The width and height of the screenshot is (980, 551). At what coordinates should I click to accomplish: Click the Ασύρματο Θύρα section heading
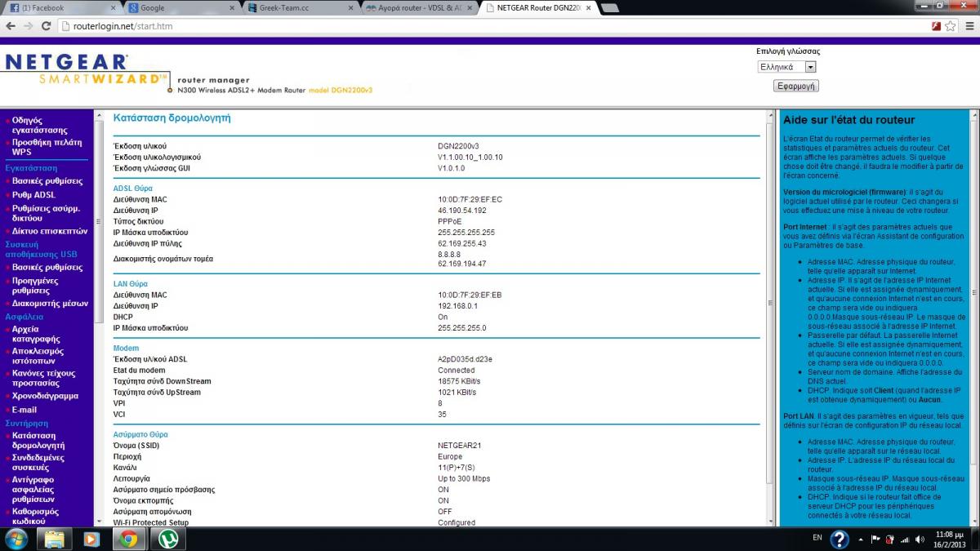(140, 435)
